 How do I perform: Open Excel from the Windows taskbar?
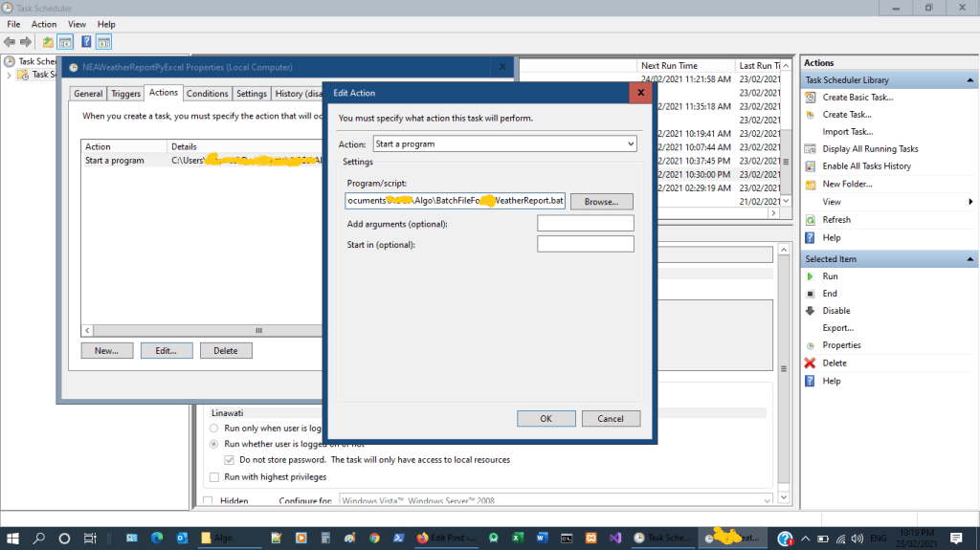[517, 539]
